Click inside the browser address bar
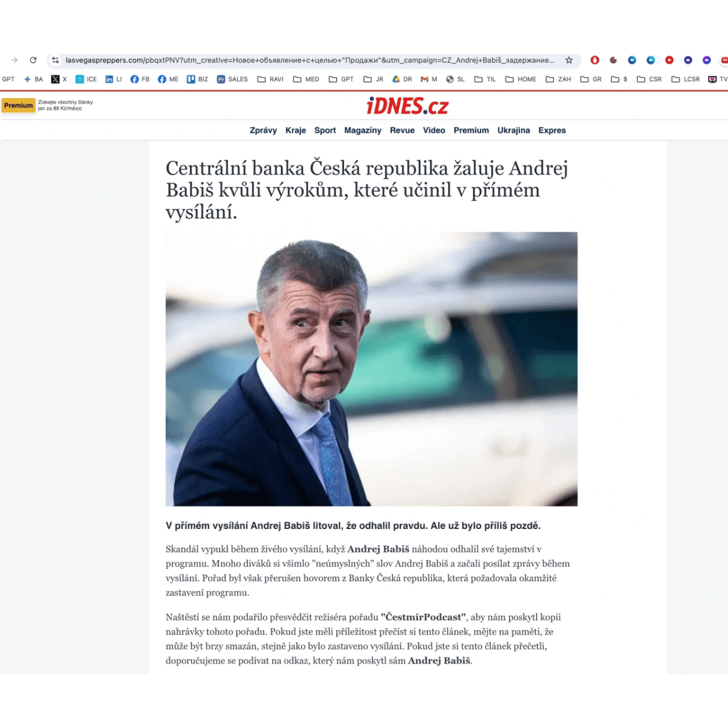 303,61
